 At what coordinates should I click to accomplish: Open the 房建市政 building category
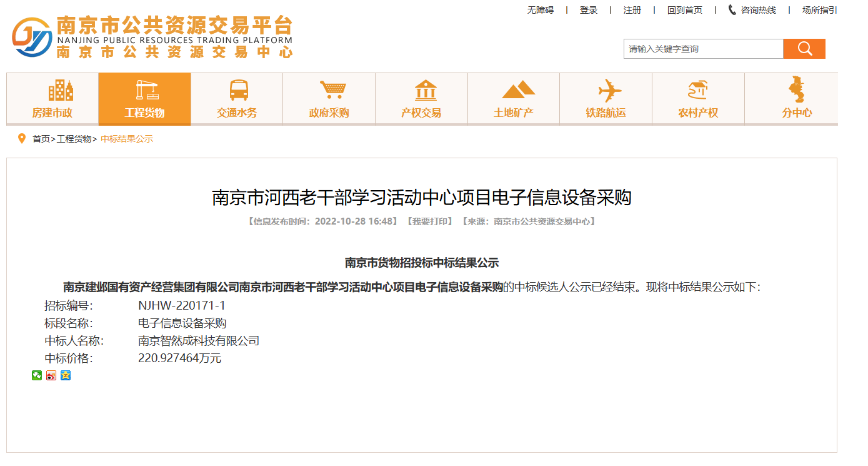(52, 99)
